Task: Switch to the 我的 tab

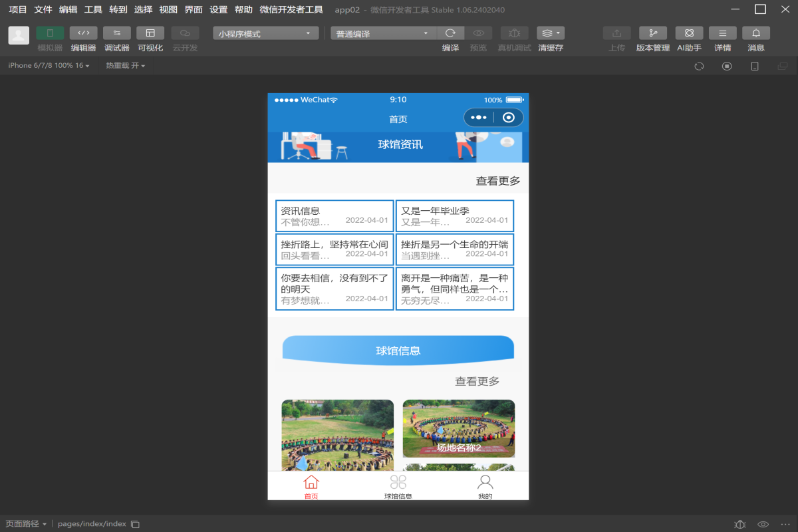Action: point(485,486)
